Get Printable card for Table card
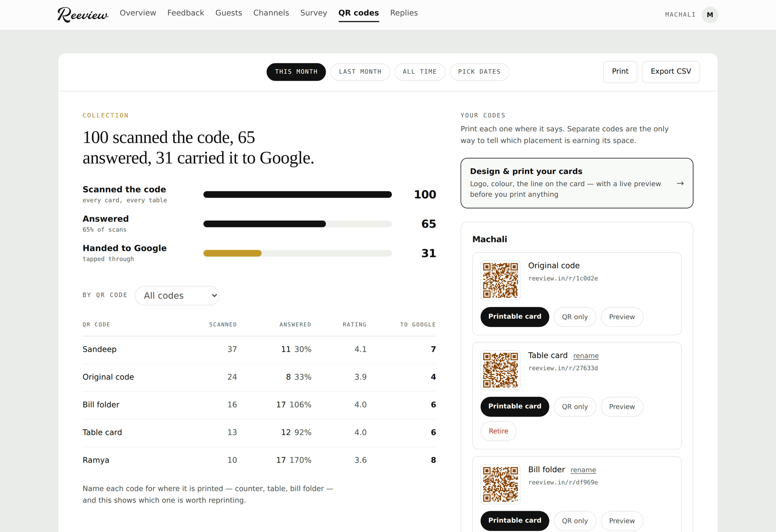Viewport: 776px width, 532px height. (515, 406)
